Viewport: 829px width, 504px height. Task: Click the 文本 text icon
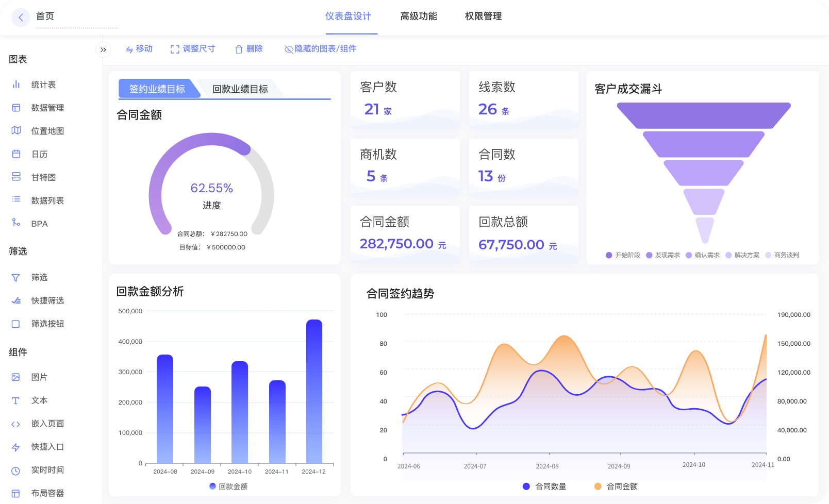coord(16,400)
